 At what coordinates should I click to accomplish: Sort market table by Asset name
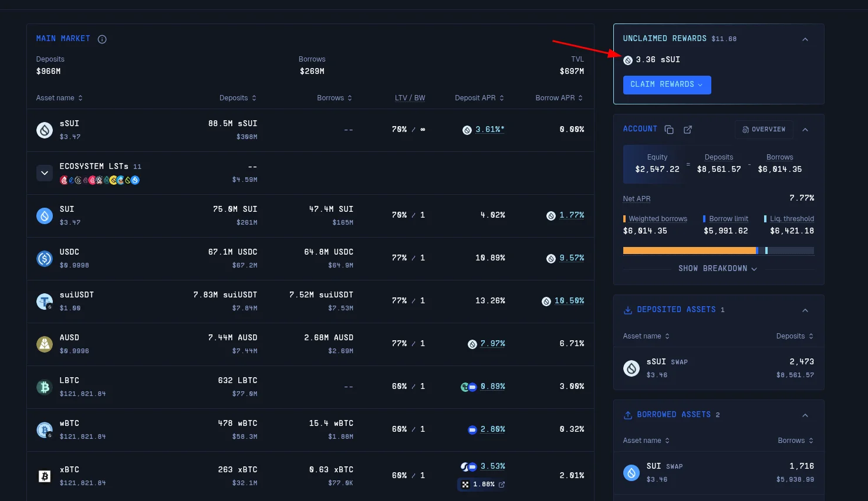pyautogui.click(x=59, y=98)
